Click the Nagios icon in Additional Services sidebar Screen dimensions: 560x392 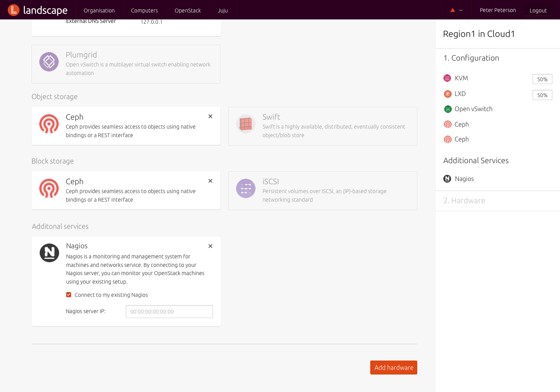point(447,179)
